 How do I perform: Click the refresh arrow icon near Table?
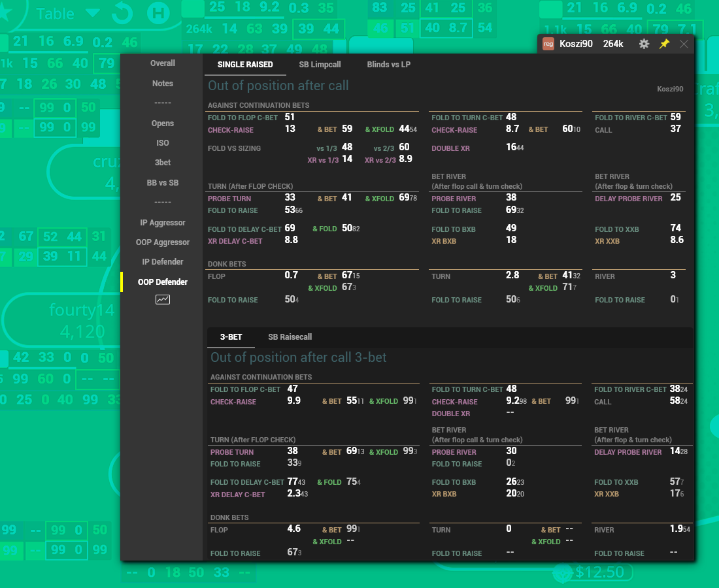[122, 12]
